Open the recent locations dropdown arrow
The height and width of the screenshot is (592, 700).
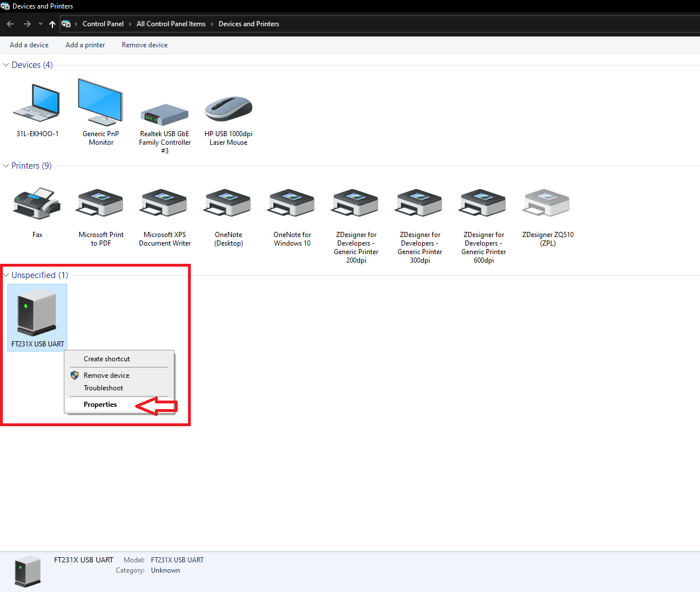tap(40, 23)
